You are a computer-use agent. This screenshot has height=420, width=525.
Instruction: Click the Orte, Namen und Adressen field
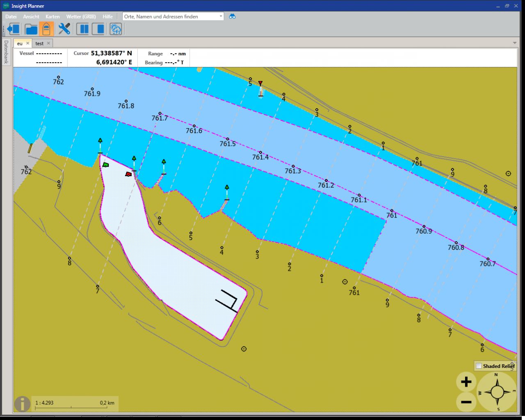(170, 16)
